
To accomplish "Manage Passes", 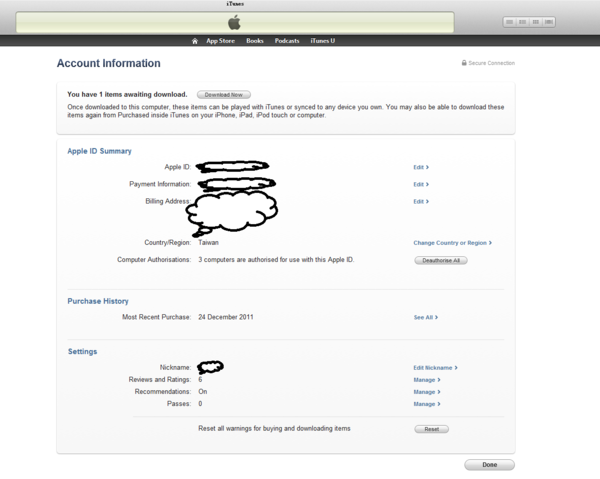I will point(427,404).
